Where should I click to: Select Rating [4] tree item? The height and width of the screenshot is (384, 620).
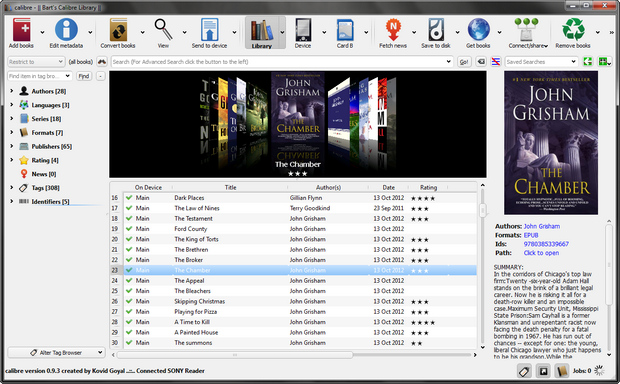click(45, 160)
